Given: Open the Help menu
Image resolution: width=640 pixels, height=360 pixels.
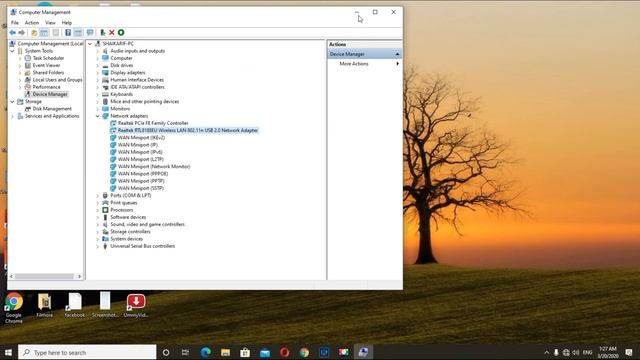Looking at the screenshot, I should [67, 23].
